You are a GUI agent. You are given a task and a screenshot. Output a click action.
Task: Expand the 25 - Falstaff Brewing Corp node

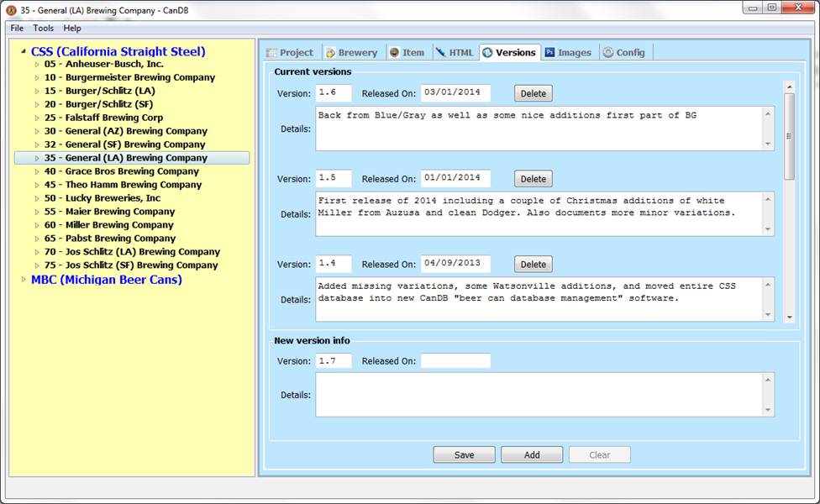[37, 118]
